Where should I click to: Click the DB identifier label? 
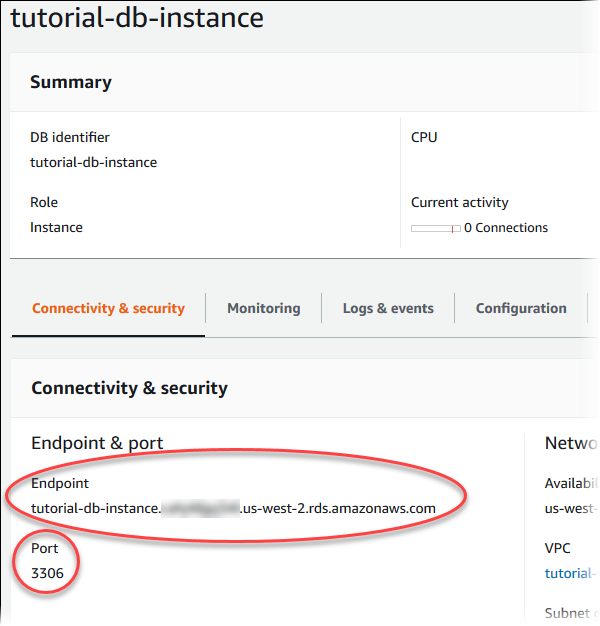(70, 137)
